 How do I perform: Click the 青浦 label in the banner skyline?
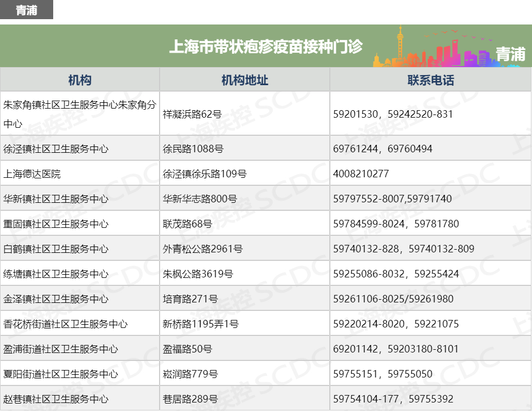point(510,54)
